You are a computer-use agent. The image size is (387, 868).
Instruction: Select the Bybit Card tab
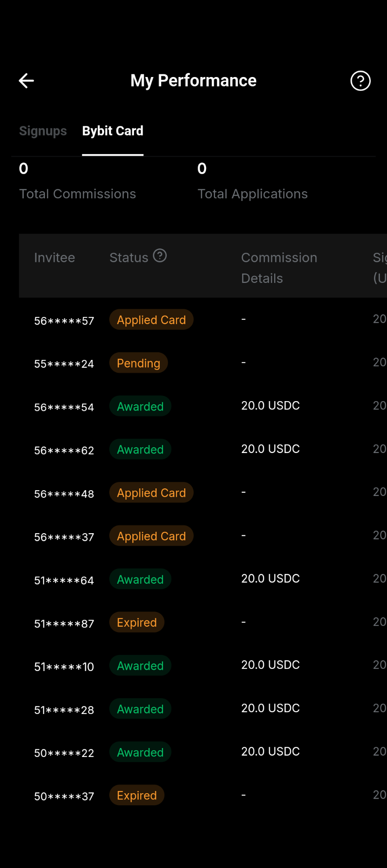(113, 131)
